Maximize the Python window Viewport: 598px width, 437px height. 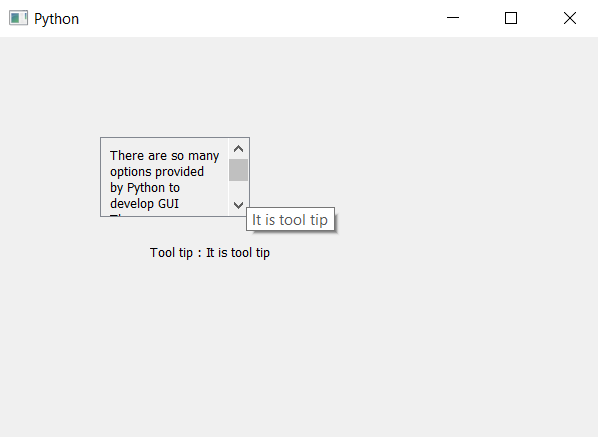click(x=511, y=18)
